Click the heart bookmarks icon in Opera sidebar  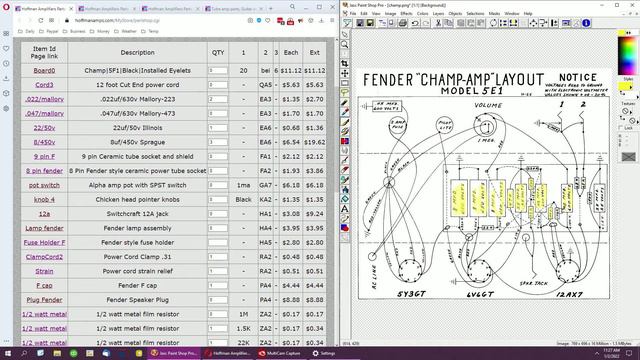[x=6, y=48]
